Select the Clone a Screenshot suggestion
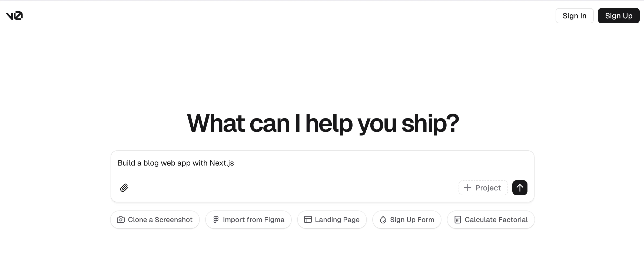The width and height of the screenshot is (644, 277). [x=155, y=220]
